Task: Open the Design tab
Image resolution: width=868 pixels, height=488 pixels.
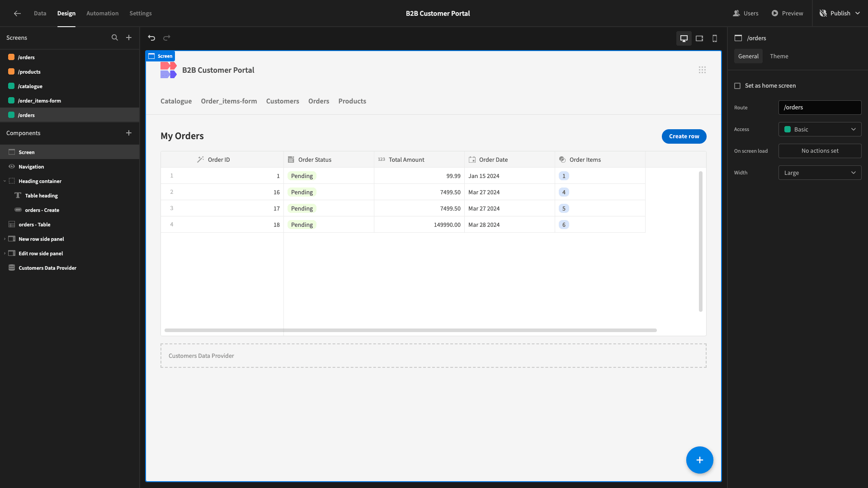Action: (x=66, y=13)
